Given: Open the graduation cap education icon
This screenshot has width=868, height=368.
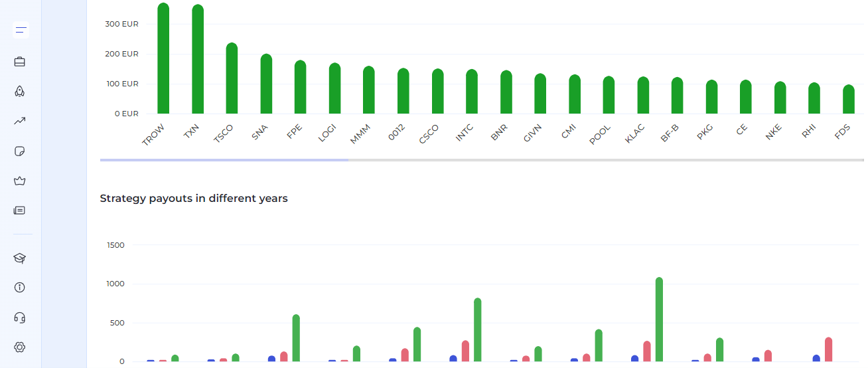Looking at the screenshot, I should coord(20,258).
